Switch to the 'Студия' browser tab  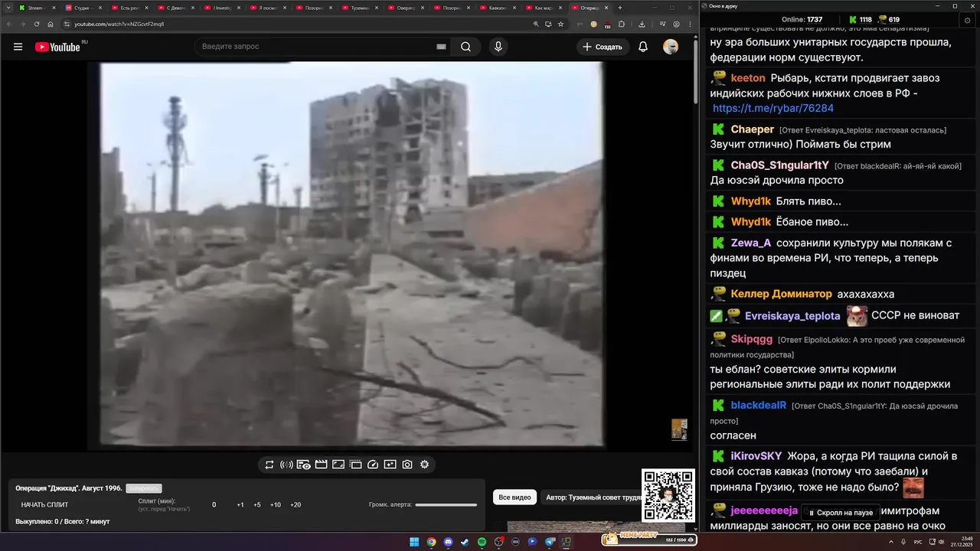pos(83,8)
